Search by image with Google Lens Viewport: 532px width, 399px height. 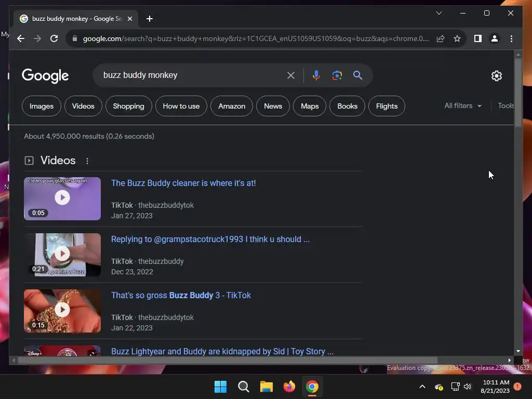(337, 75)
